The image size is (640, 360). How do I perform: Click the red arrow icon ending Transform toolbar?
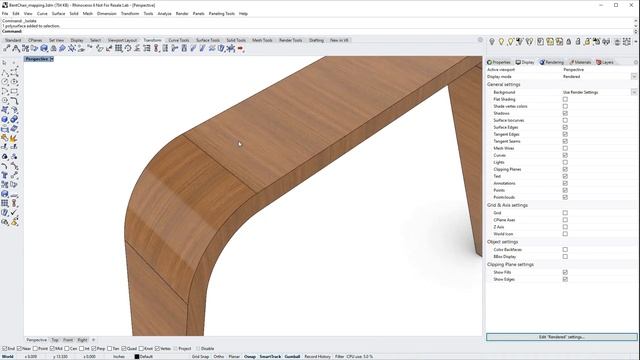(241, 49)
